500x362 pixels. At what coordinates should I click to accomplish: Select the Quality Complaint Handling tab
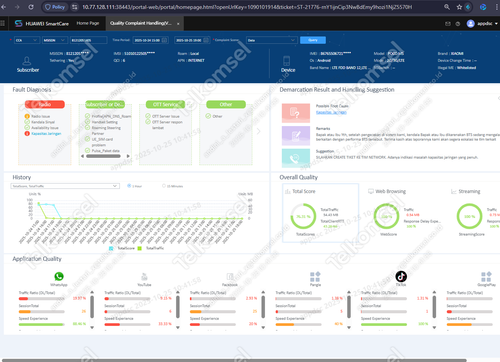144,23
